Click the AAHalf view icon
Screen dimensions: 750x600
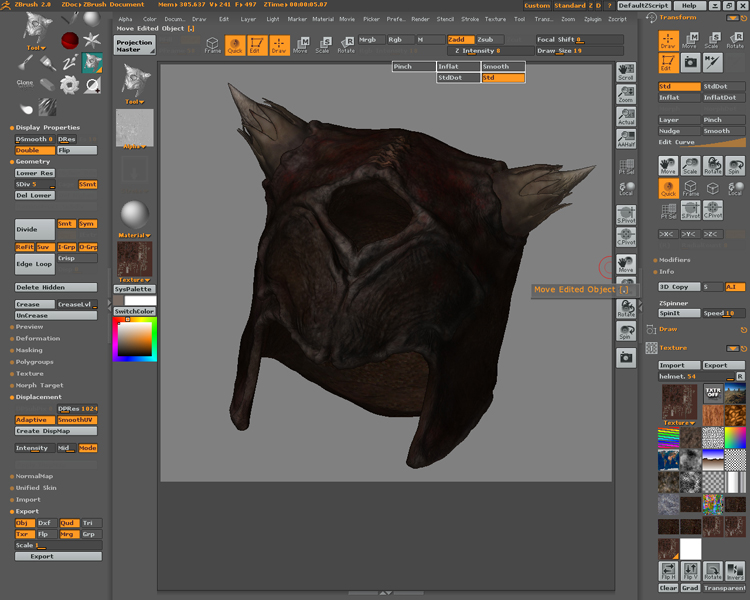click(626, 140)
